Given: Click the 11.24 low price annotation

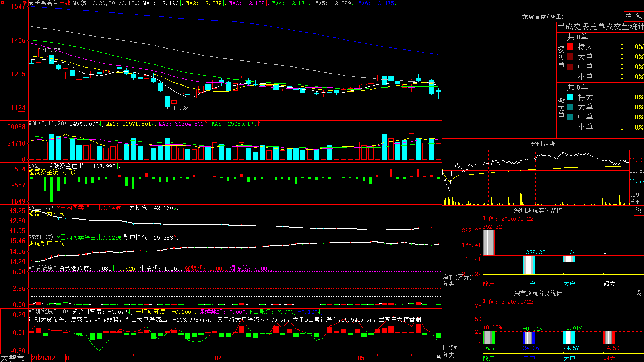Looking at the screenshot, I should tap(181, 108).
